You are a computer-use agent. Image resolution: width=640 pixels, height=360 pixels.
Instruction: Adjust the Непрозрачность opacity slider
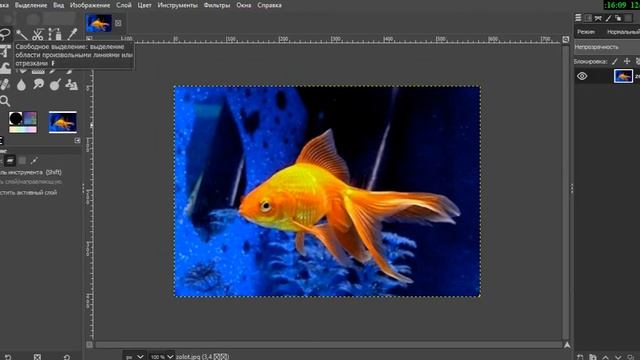click(x=607, y=47)
